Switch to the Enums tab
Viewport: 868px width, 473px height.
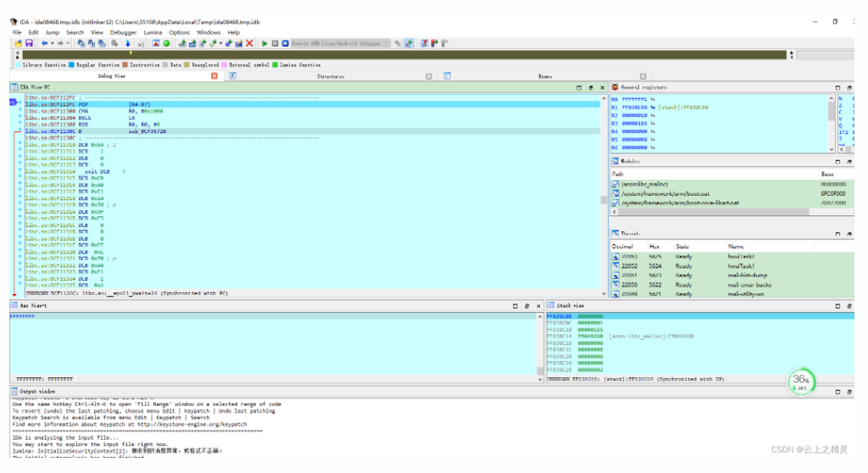pyautogui.click(x=545, y=76)
